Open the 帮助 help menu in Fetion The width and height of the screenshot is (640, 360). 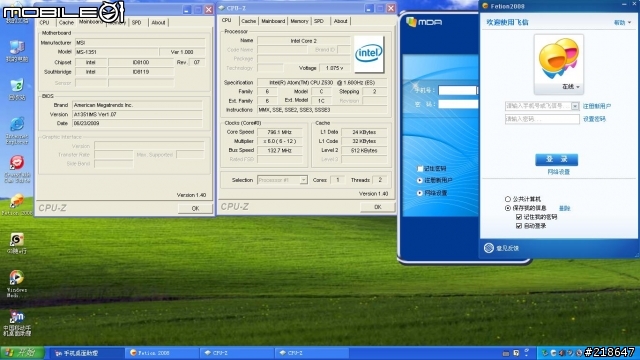(x=622, y=23)
